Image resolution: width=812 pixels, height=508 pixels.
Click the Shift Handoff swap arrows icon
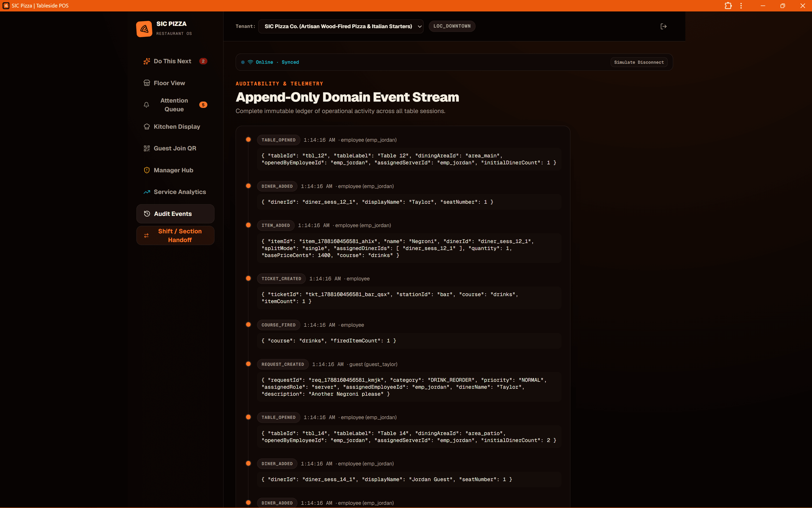(146, 236)
